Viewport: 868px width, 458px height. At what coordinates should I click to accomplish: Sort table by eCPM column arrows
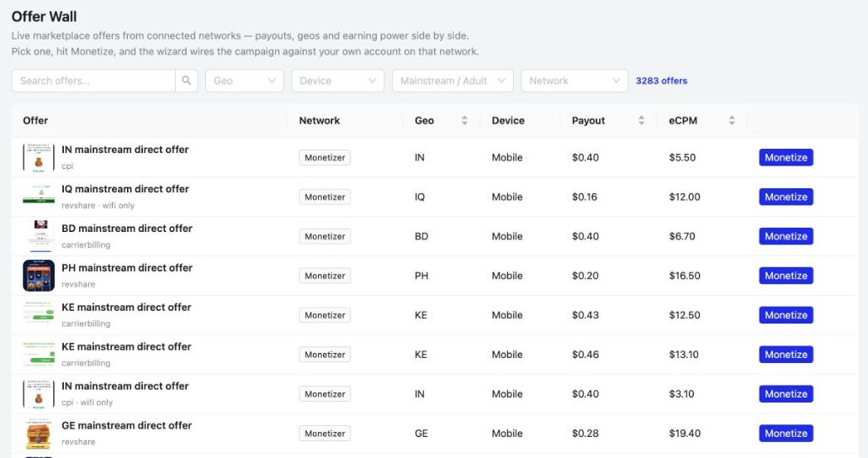pos(732,120)
